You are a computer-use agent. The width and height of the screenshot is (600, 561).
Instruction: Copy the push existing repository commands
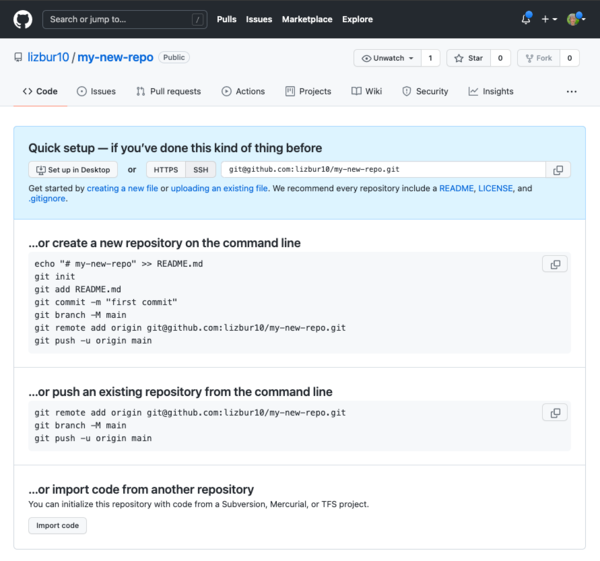555,412
